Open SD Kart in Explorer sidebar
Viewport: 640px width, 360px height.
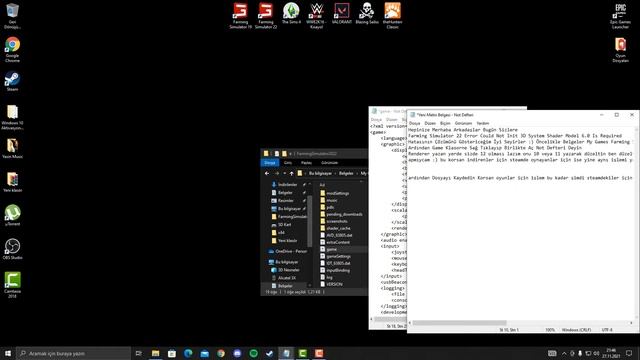point(284,225)
